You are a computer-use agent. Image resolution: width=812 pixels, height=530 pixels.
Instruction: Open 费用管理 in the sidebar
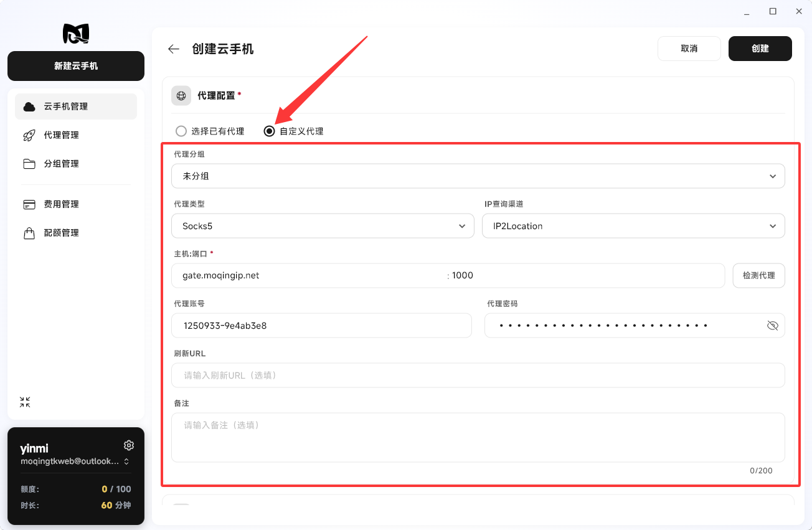(76, 204)
